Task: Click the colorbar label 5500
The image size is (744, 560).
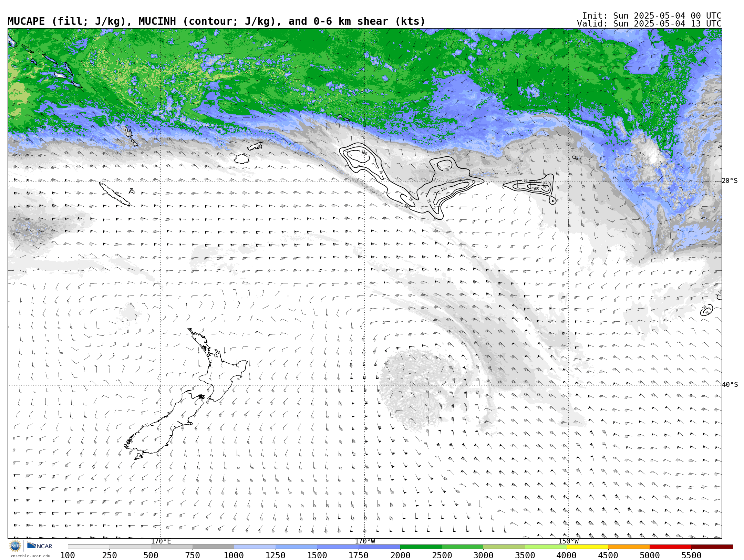Action: (691, 556)
